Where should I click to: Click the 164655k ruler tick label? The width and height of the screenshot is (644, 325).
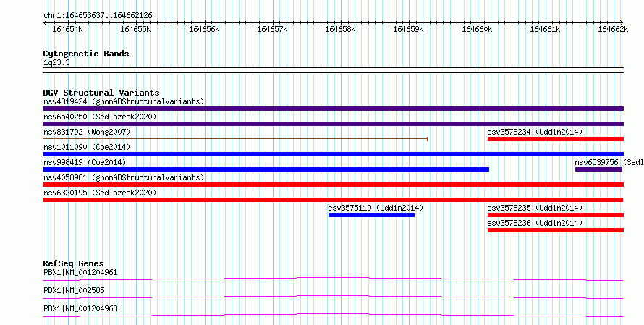(x=135, y=30)
